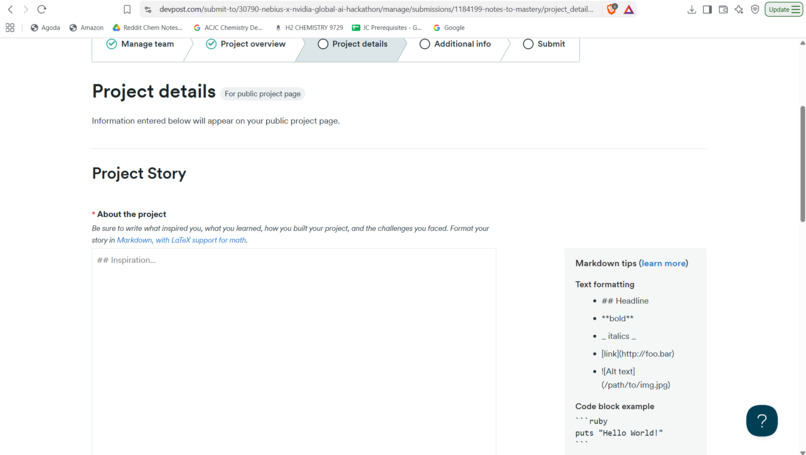
Task: Open site settings icon in address bar
Action: click(x=148, y=9)
